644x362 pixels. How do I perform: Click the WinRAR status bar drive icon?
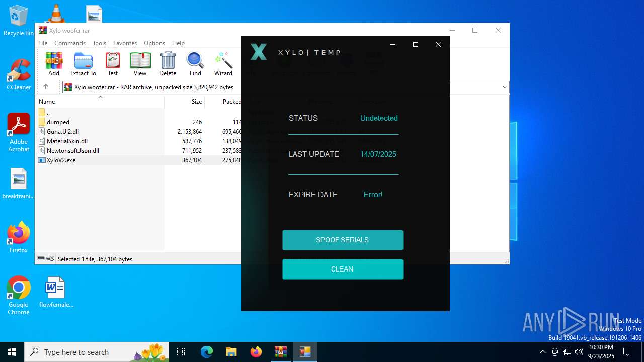point(41,259)
